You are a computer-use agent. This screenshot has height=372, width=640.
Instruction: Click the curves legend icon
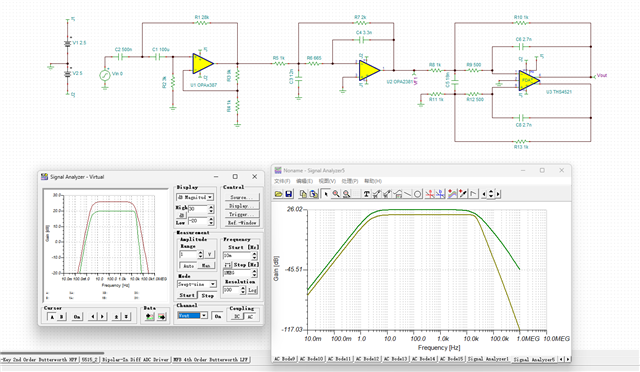point(452,194)
